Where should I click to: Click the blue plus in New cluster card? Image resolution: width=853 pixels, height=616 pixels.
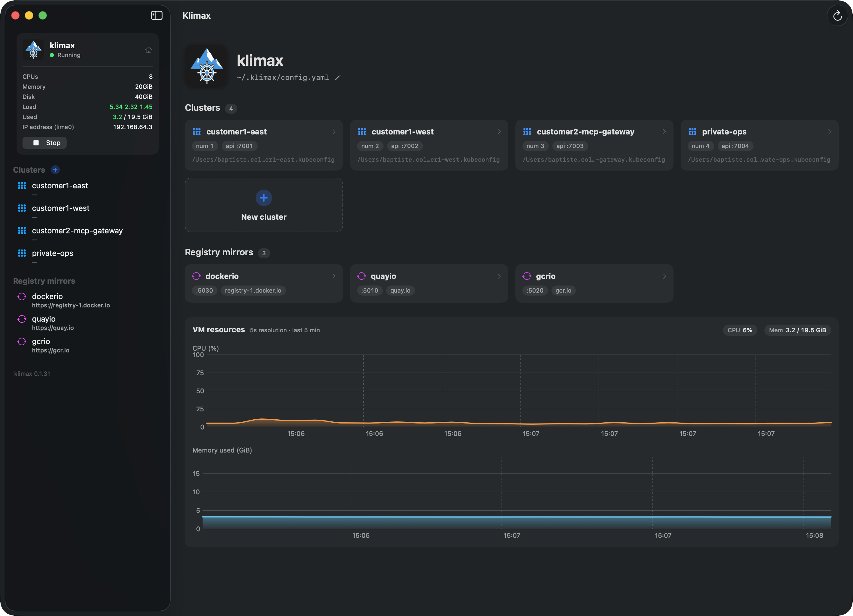click(264, 198)
